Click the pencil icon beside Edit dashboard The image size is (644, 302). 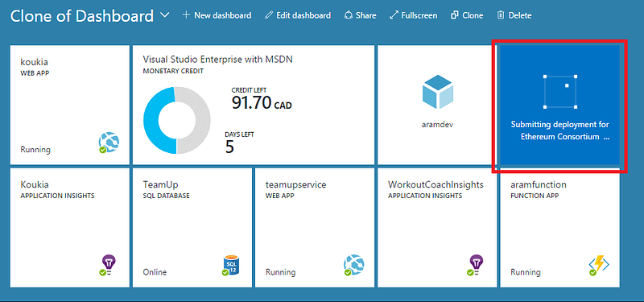(269, 15)
